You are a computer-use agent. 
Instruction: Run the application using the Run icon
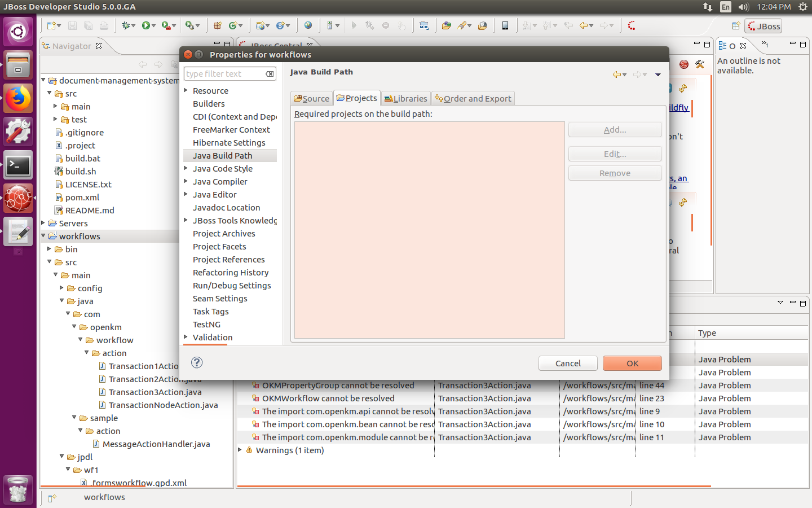[146, 25]
